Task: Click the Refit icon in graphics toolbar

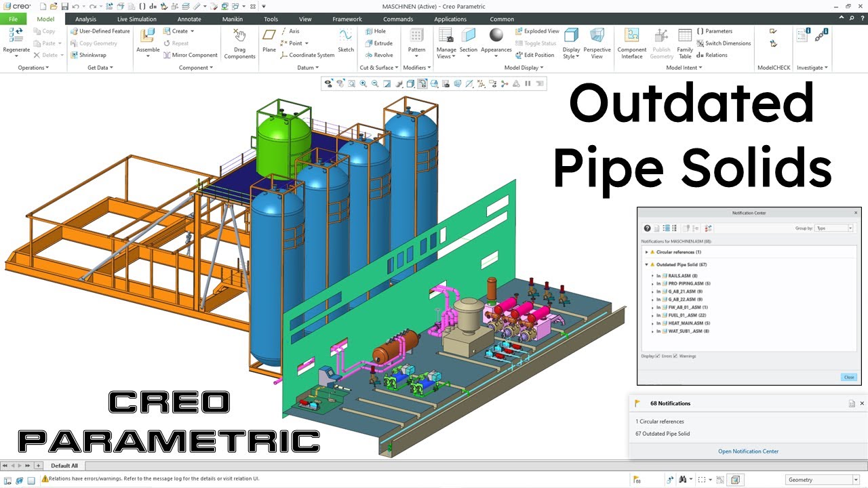Action: click(x=352, y=83)
